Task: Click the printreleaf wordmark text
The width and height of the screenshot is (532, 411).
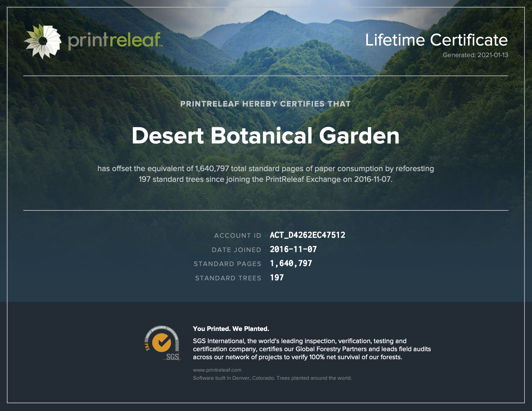Action: point(115,40)
